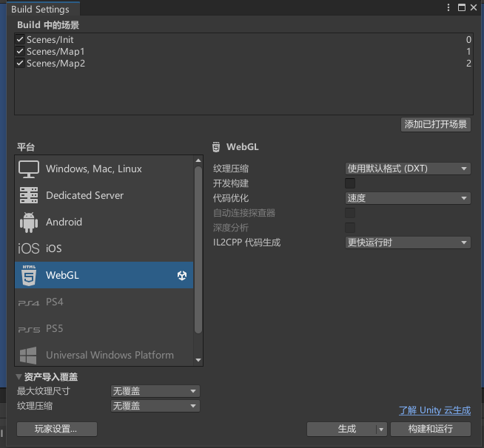
Task: Maximize the Build Settings window
Action: tap(462, 7)
